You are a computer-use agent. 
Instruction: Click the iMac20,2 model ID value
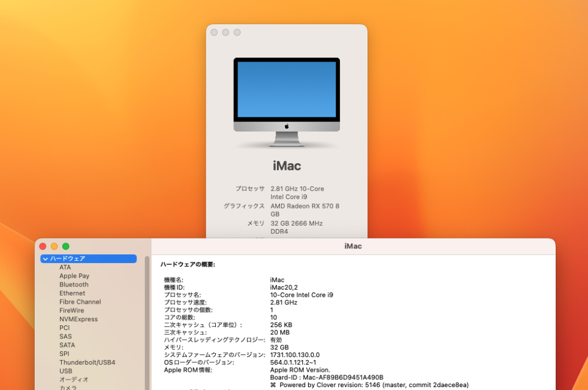coord(284,287)
